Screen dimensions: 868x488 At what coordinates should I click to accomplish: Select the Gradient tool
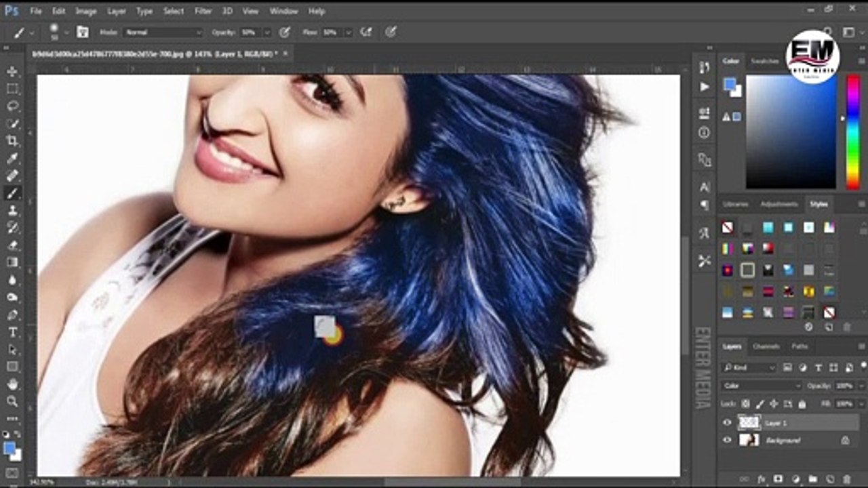point(12,262)
